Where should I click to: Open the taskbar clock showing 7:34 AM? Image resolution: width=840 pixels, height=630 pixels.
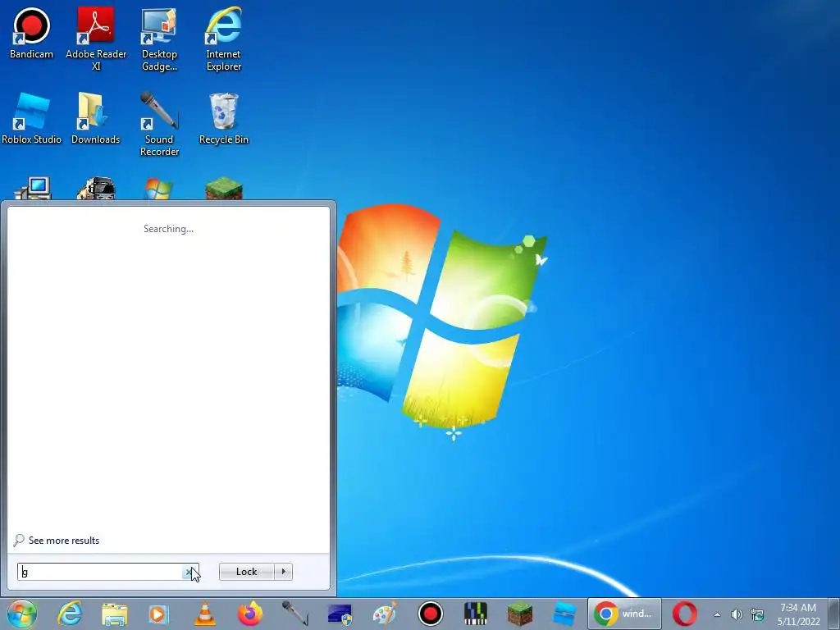pos(798,614)
